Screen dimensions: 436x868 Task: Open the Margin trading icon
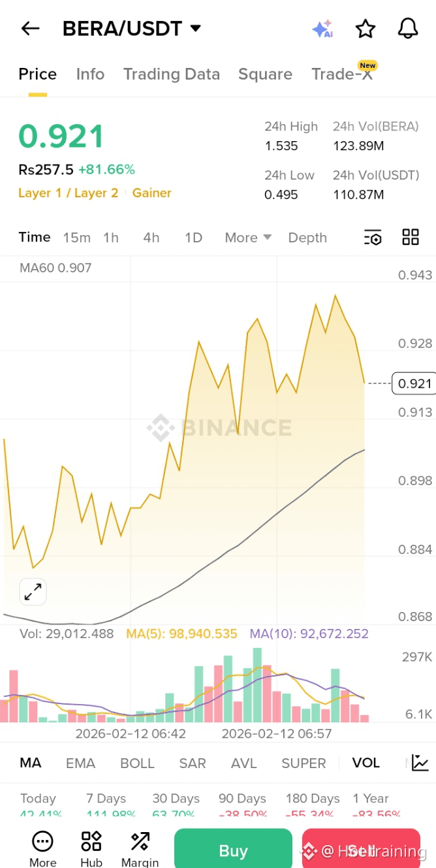tap(140, 849)
